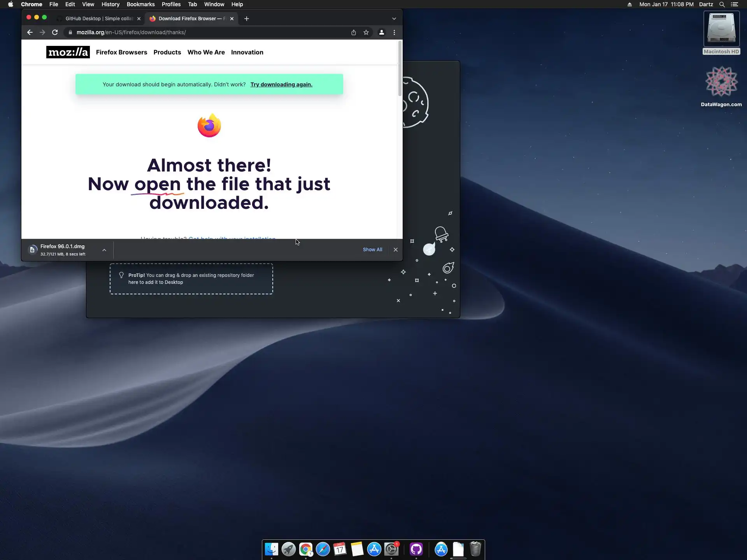Screen dimensions: 747x560
Task: Open Spotlight search in menu bar
Action: (722, 4)
